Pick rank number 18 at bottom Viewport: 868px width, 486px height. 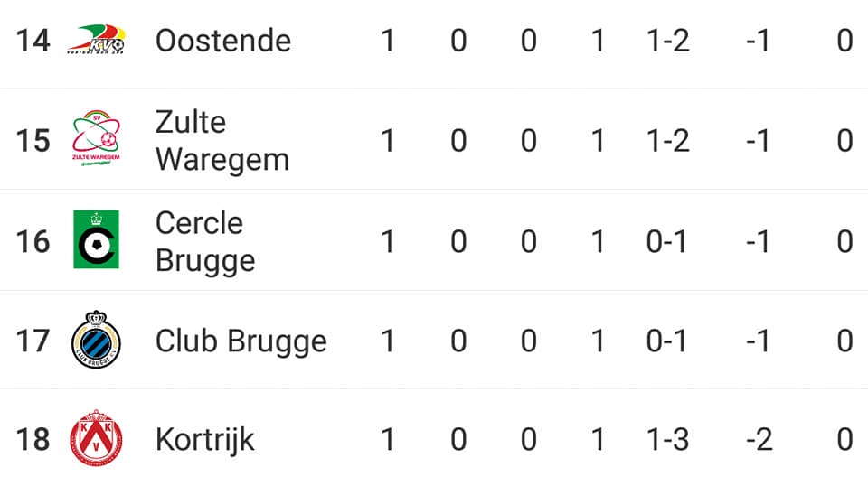[x=33, y=440]
